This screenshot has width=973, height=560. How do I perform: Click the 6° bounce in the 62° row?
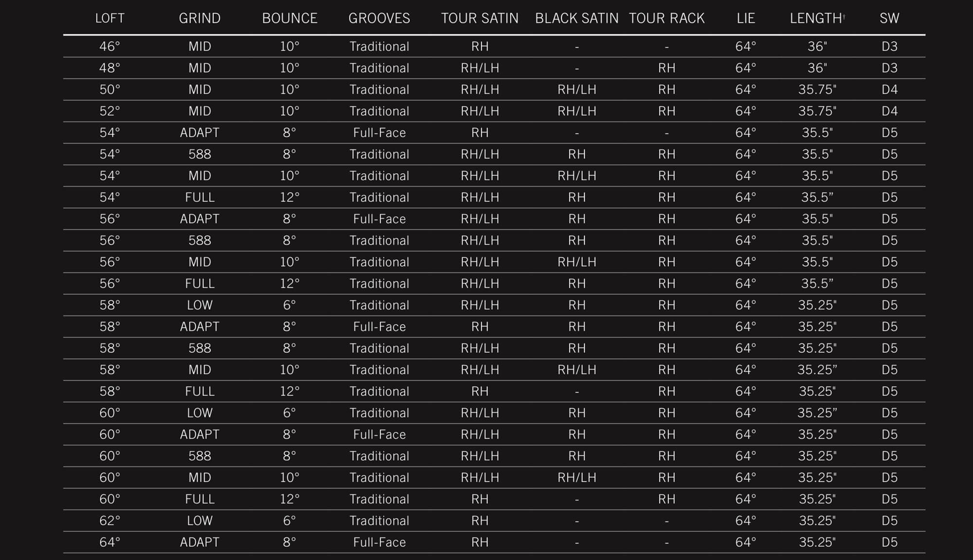pyautogui.click(x=289, y=521)
